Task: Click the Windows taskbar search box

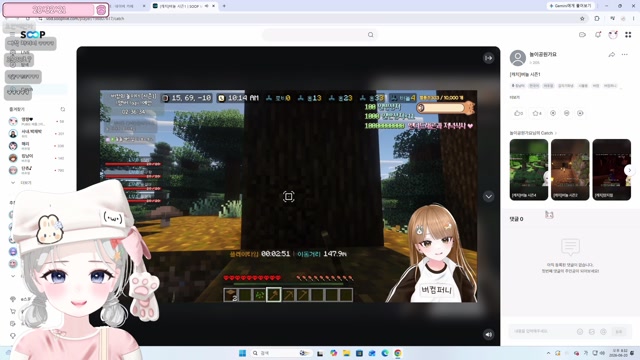Action: tap(282, 353)
